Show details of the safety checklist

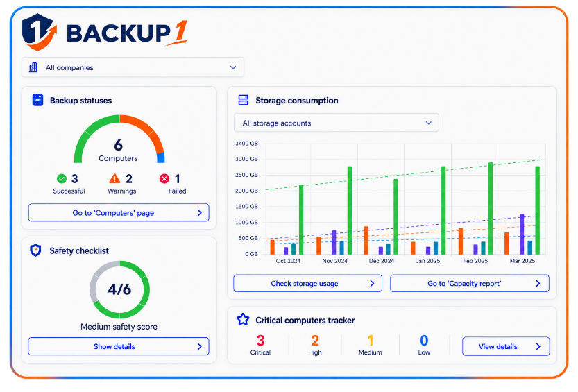pyautogui.click(x=119, y=346)
